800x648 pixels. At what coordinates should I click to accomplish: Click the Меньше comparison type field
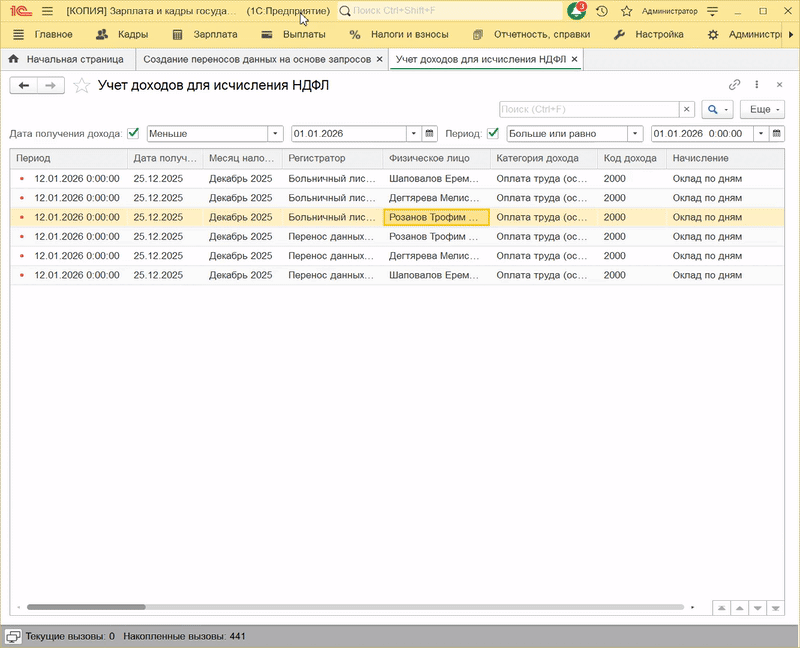(x=208, y=134)
